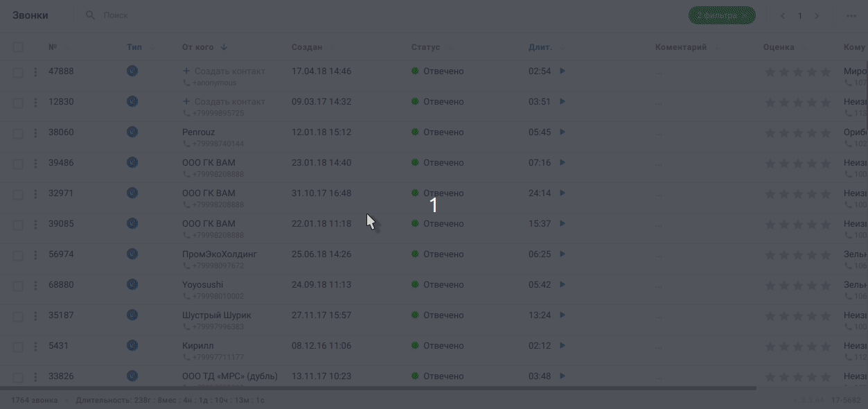Check the box for call 47888

[x=18, y=72]
